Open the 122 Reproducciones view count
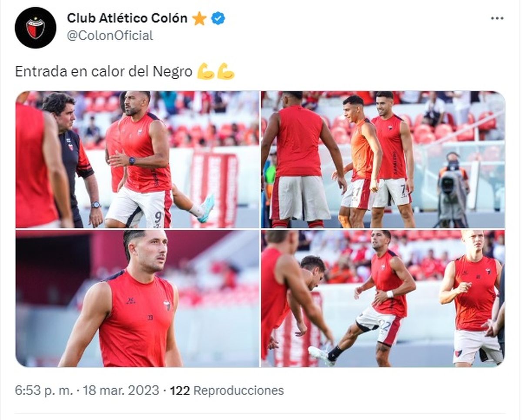This screenshot has width=522, height=420. [x=227, y=390]
